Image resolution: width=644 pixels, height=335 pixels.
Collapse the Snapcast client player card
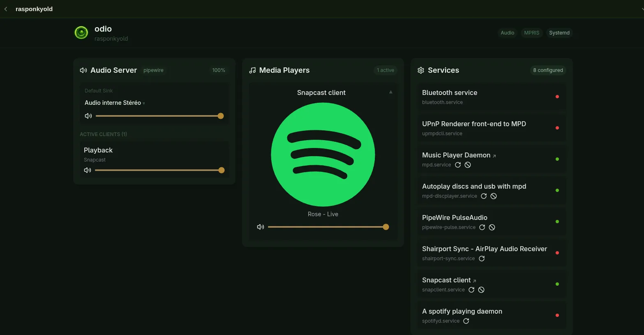[x=391, y=92]
